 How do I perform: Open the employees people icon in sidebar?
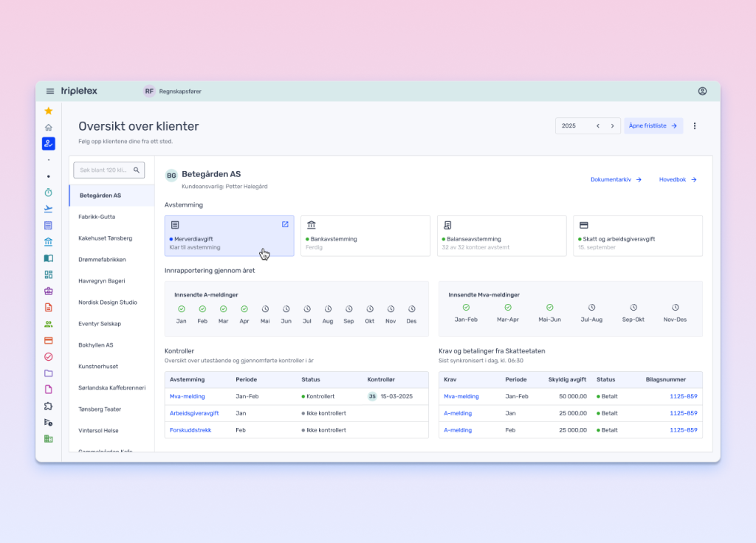tap(49, 323)
